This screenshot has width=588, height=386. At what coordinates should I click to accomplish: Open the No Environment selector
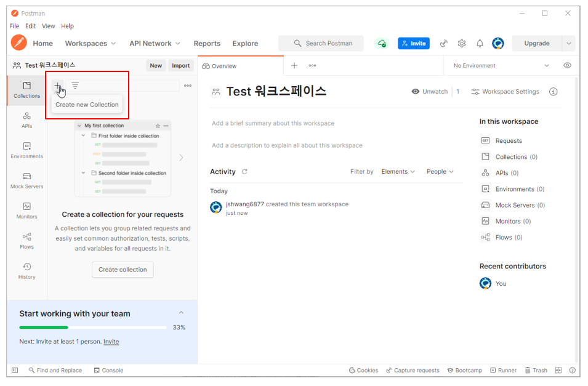(501, 66)
